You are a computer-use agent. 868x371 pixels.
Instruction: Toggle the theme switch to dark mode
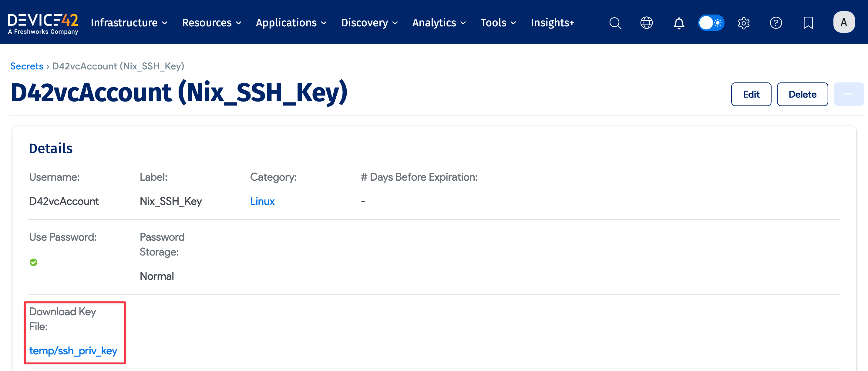tap(711, 22)
